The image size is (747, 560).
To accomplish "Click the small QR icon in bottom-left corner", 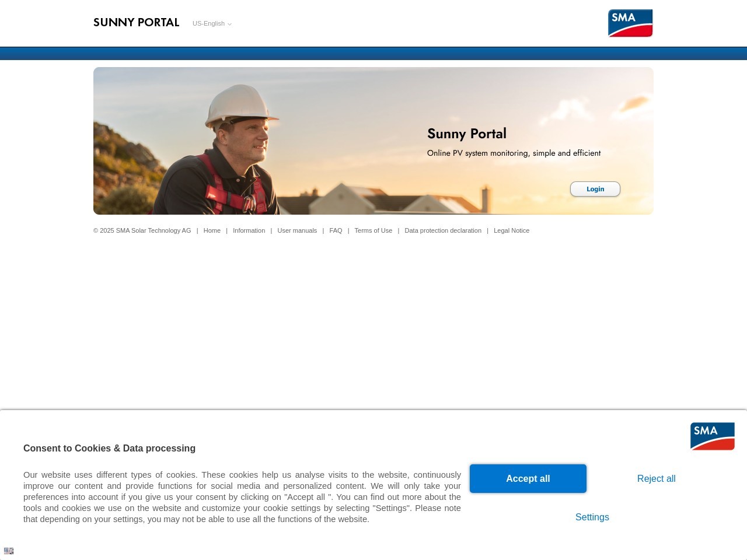I will click(x=9, y=551).
